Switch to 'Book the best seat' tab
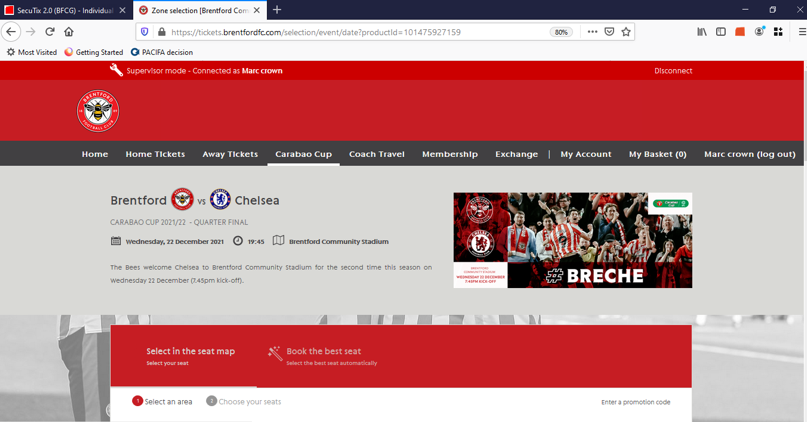The height and width of the screenshot is (422, 807). click(x=331, y=356)
